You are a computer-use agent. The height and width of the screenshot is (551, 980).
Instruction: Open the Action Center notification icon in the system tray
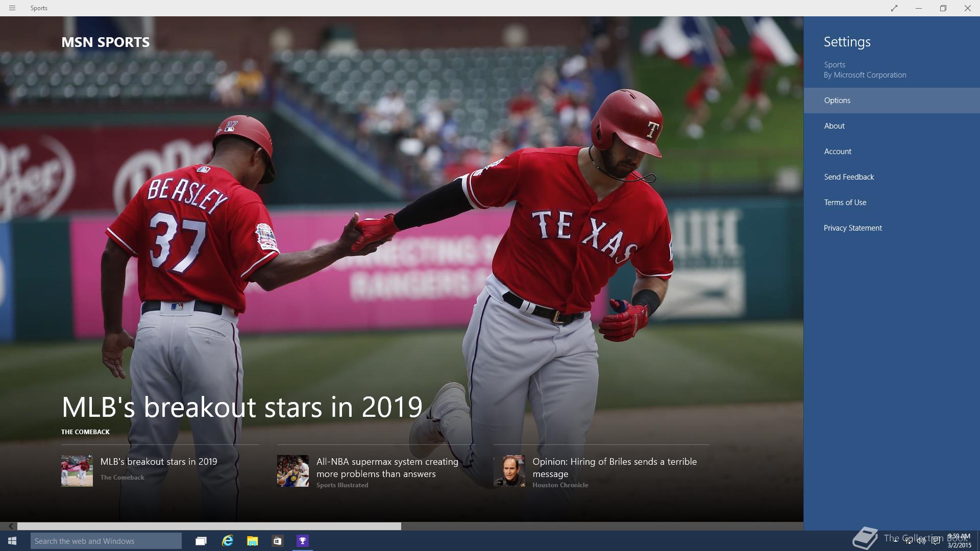936,541
